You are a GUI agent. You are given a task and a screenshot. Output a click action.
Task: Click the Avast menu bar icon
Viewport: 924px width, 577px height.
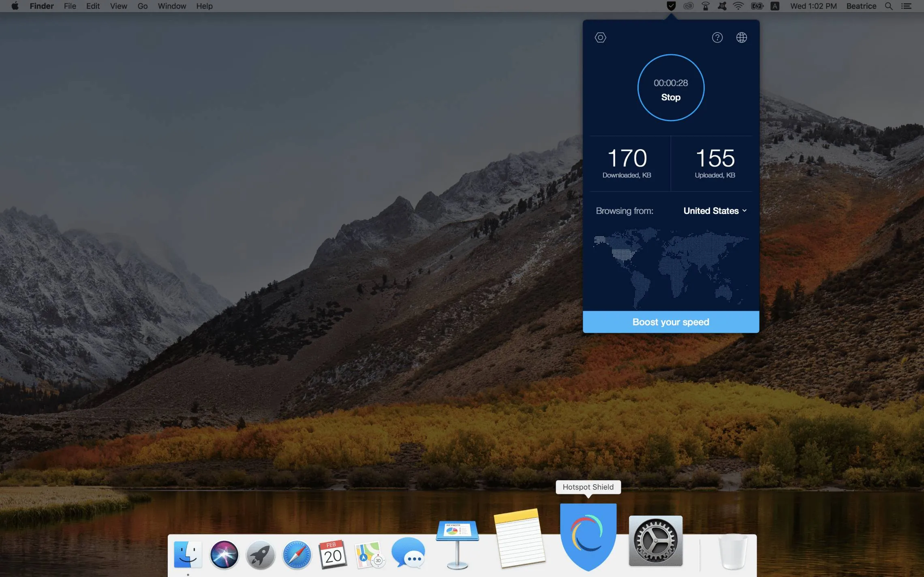(722, 6)
